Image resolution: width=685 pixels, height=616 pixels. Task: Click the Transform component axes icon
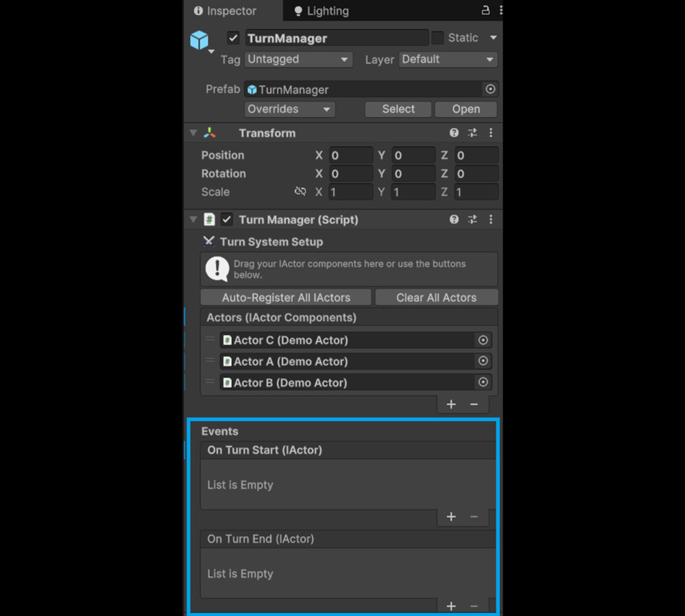point(210,132)
